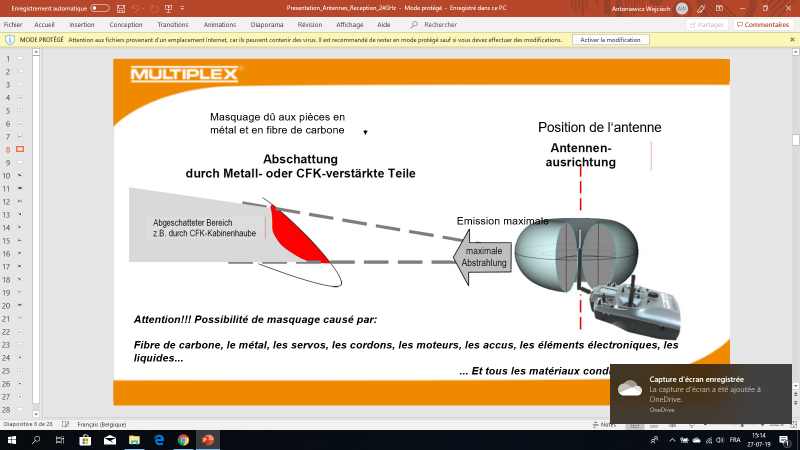Image resolution: width=800 pixels, height=450 pixels.
Task: Click the save icon in title bar
Action: [x=121, y=8]
